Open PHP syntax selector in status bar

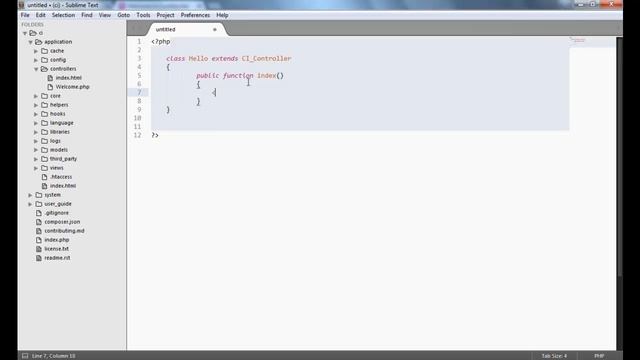(599, 356)
